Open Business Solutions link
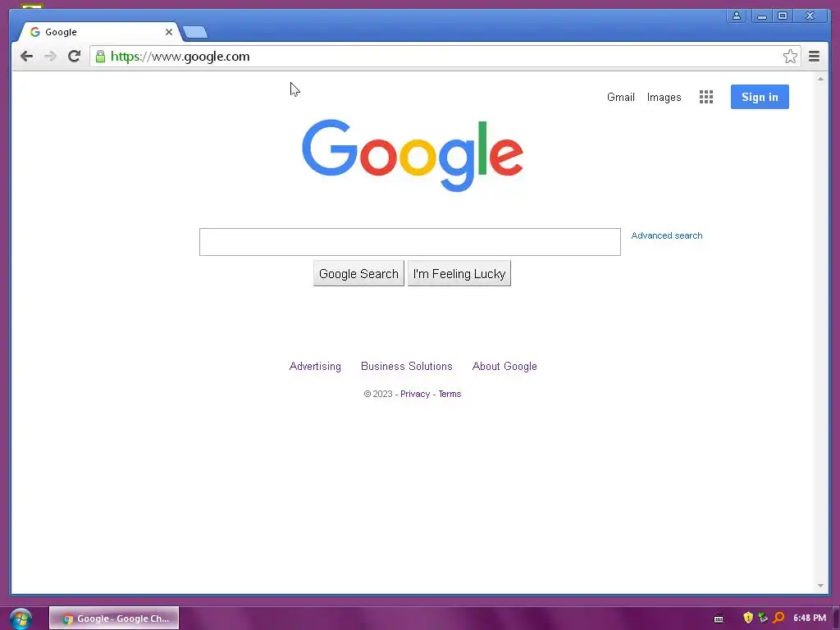This screenshot has width=840, height=630. click(407, 367)
